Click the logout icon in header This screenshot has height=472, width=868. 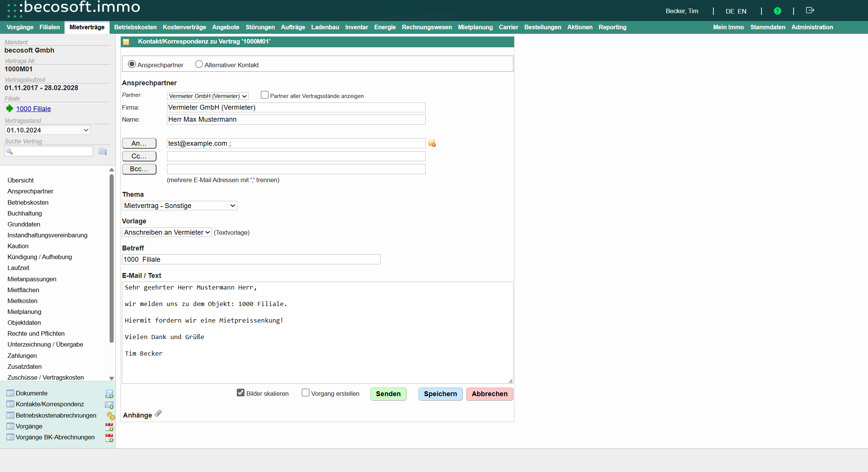pos(810,11)
